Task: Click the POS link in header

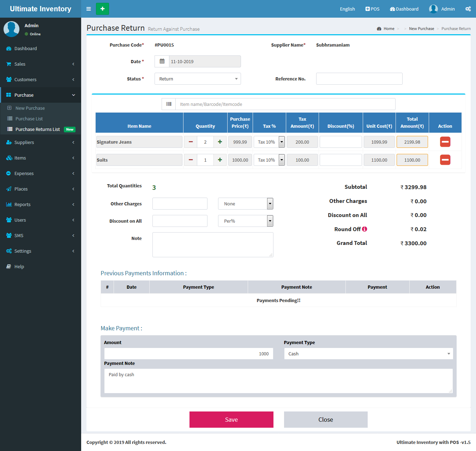Action: (x=372, y=9)
